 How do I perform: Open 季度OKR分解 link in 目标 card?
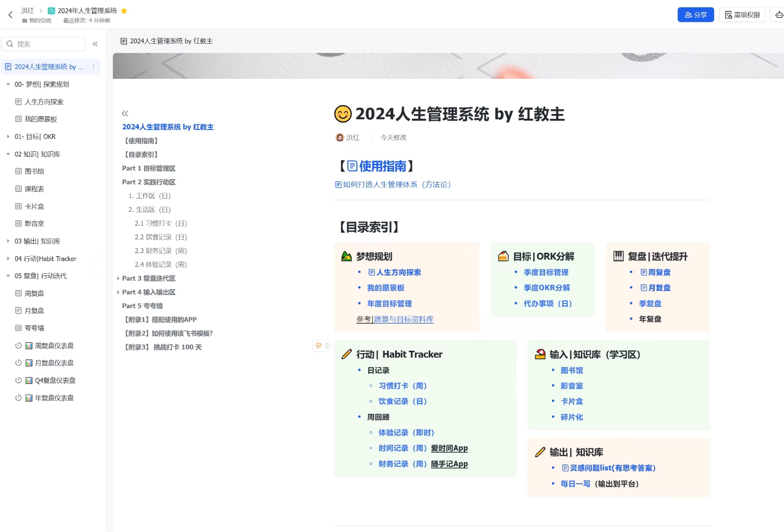pyautogui.click(x=546, y=288)
